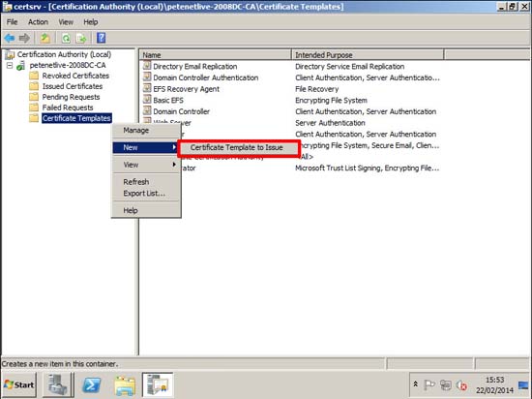The image size is (532, 399).
Task: Select Failed Requests in the tree
Action: coord(68,107)
